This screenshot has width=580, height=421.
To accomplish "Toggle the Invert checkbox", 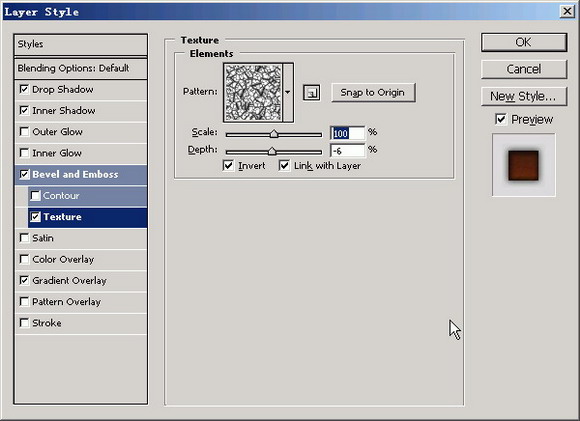I will click(229, 165).
